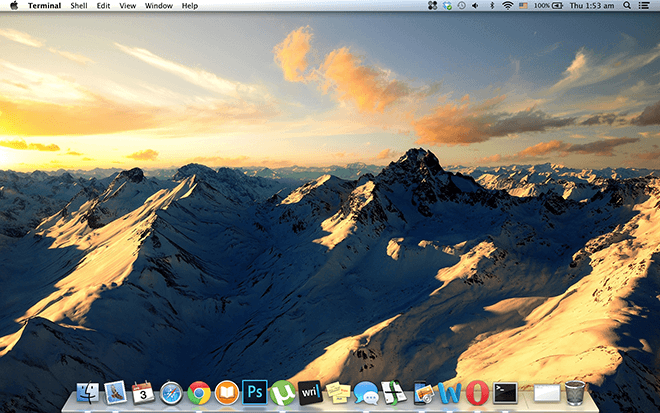The image size is (660, 413).
Task: Open uTorrent from the dock
Action: click(283, 393)
